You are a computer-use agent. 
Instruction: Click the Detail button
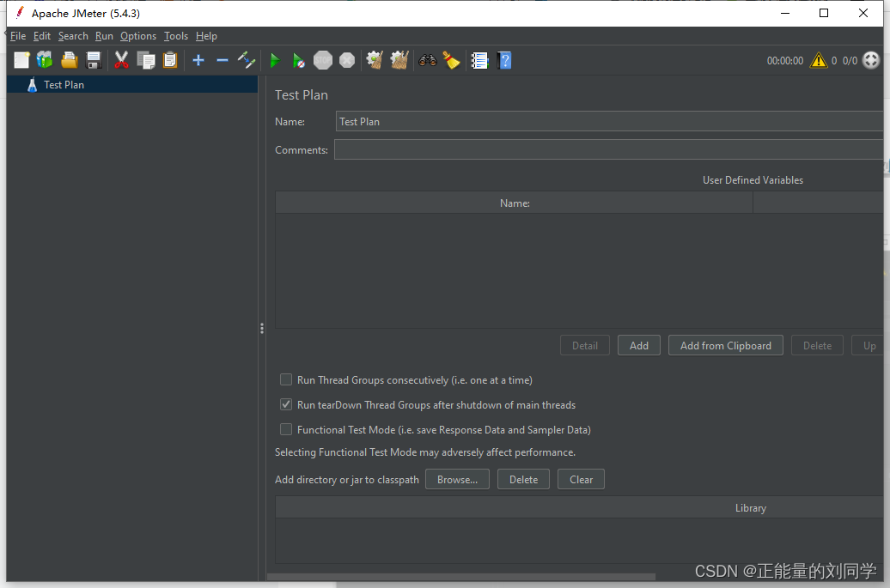pyautogui.click(x=585, y=345)
